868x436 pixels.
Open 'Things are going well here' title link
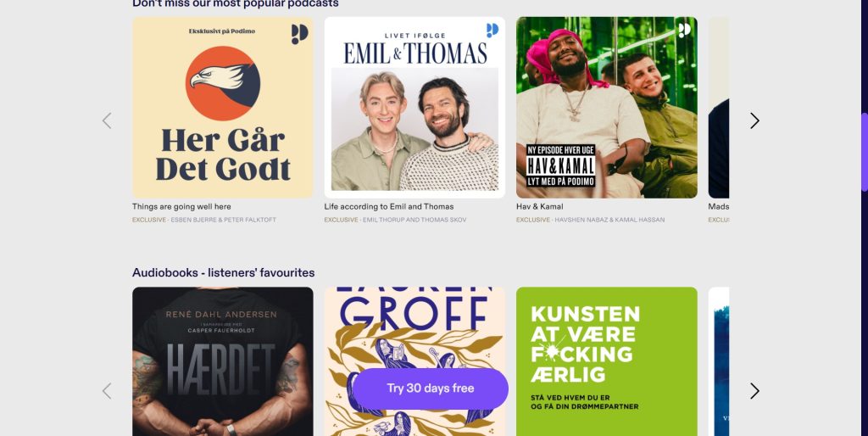(181, 207)
